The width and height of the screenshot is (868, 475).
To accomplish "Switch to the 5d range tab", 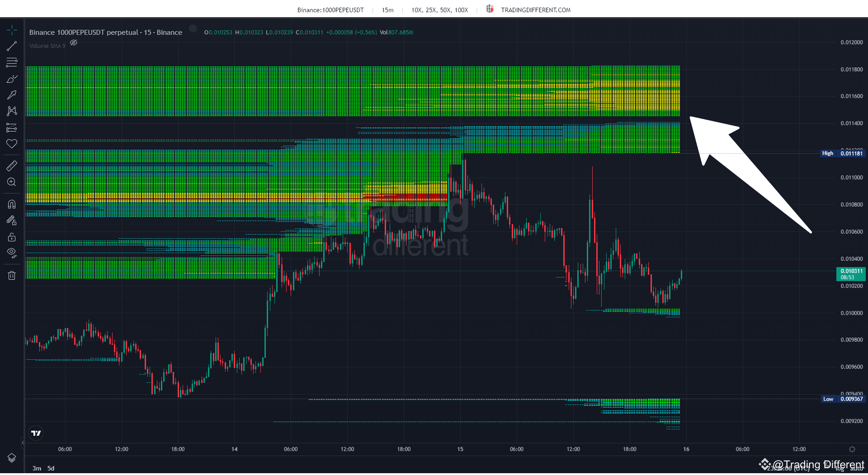I will (51, 468).
